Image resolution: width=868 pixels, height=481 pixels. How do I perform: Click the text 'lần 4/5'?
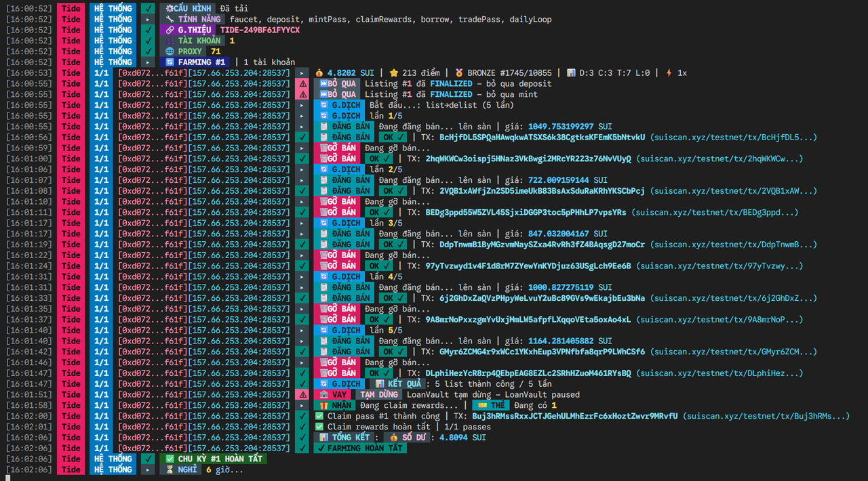(x=386, y=276)
